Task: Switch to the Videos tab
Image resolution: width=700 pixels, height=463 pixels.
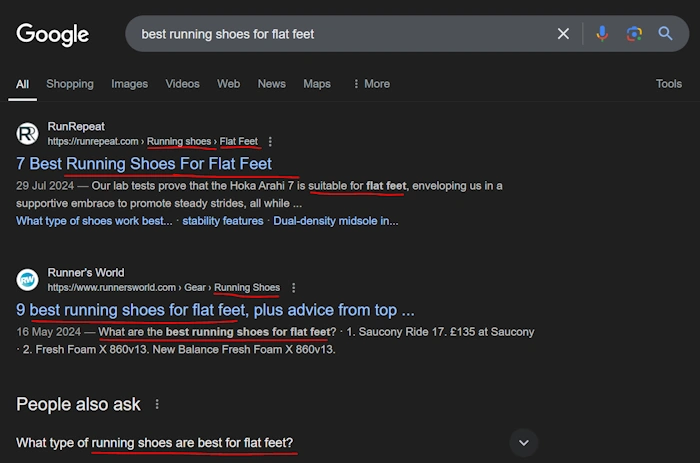Action: [182, 84]
